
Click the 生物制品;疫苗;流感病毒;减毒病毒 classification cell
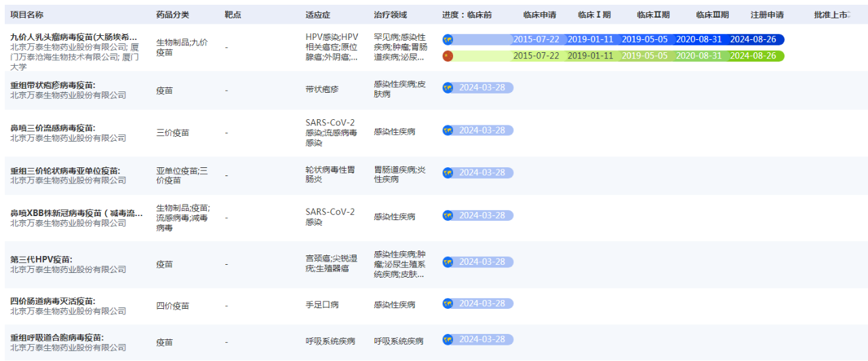pos(183,218)
